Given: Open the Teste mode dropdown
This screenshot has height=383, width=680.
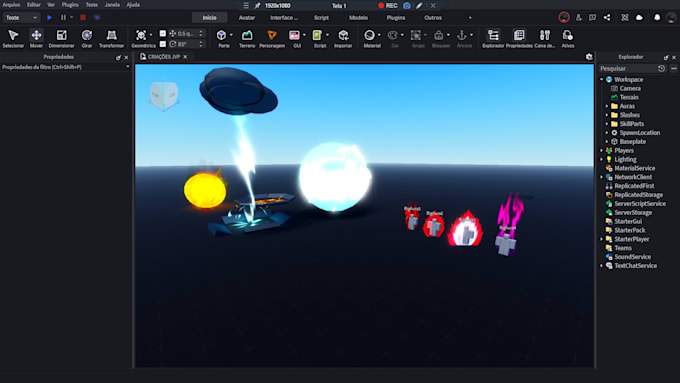Looking at the screenshot, I should [x=21, y=18].
